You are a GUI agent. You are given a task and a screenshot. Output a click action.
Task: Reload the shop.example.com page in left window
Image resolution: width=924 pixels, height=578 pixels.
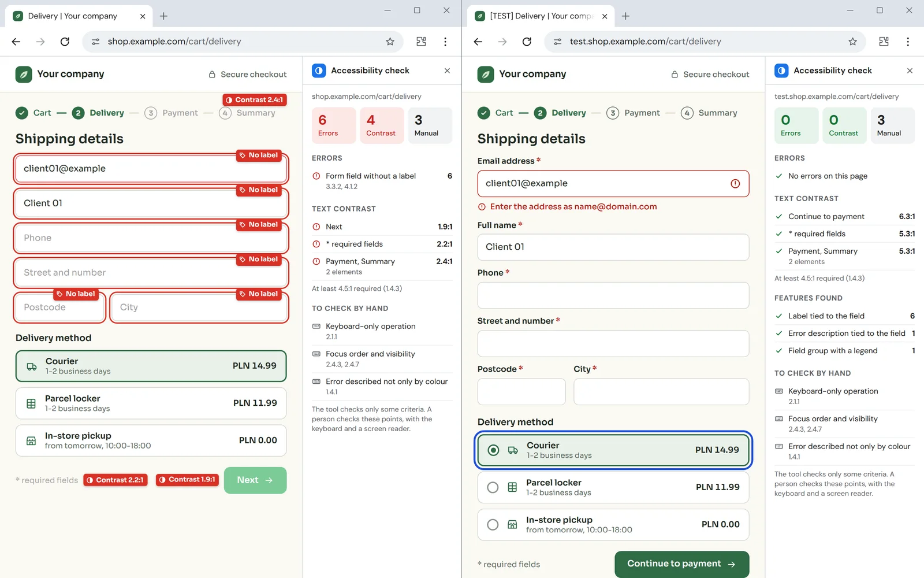65,42
